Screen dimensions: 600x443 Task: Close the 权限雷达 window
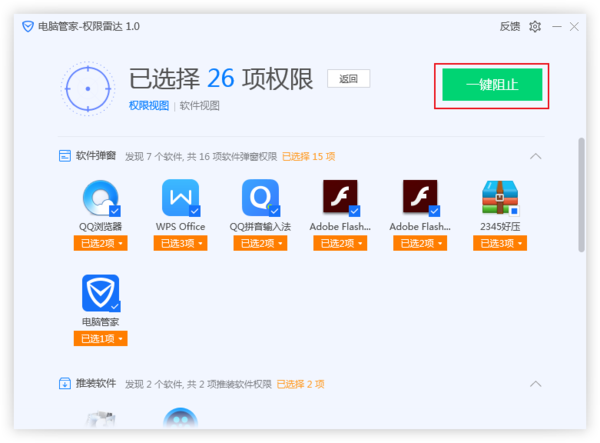pyautogui.click(x=574, y=27)
